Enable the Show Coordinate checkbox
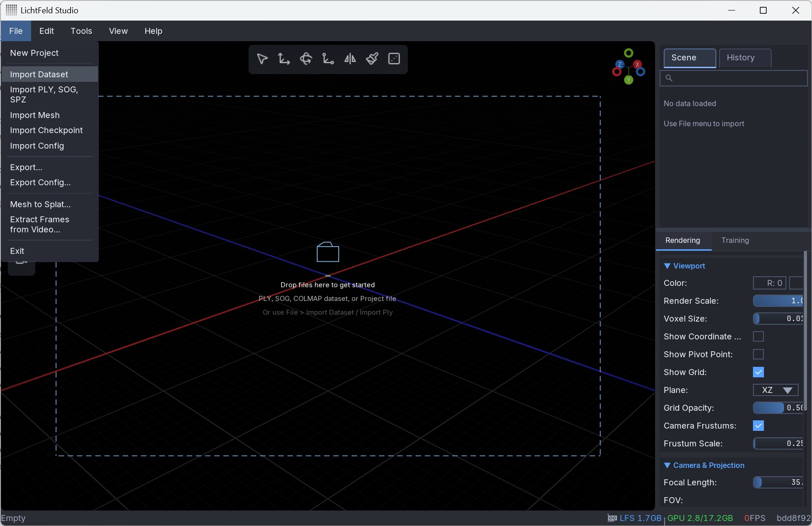The height and width of the screenshot is (526, 812). pos(758,337)
